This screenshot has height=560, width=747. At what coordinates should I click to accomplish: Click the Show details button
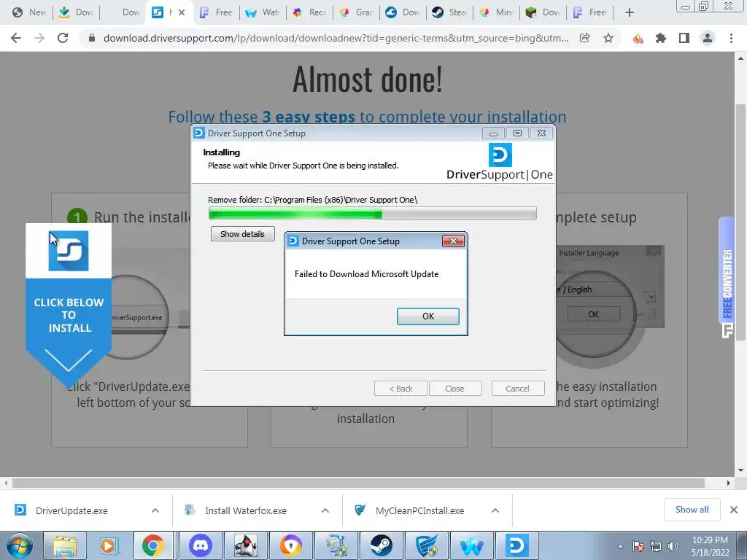tap(242, 234)
